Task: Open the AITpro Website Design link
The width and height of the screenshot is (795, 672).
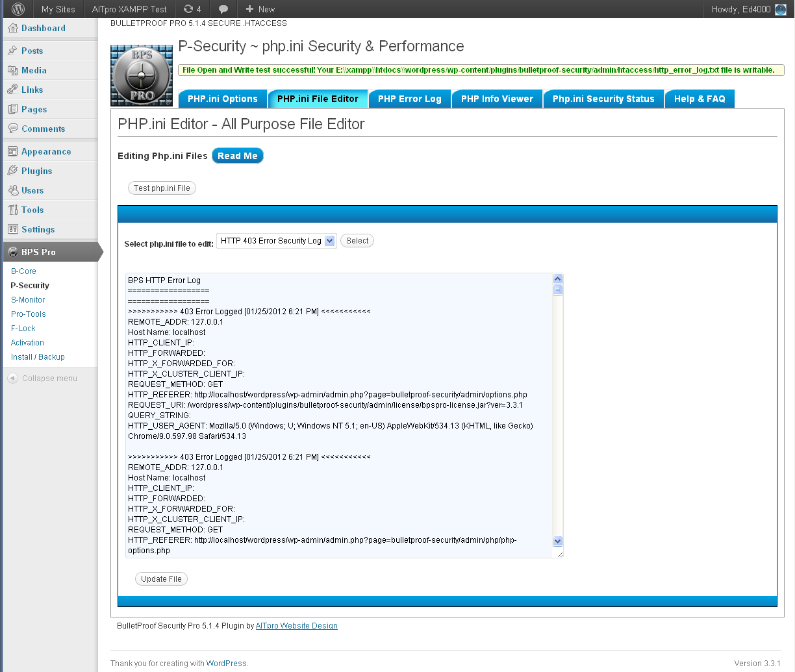Action: 296,626
